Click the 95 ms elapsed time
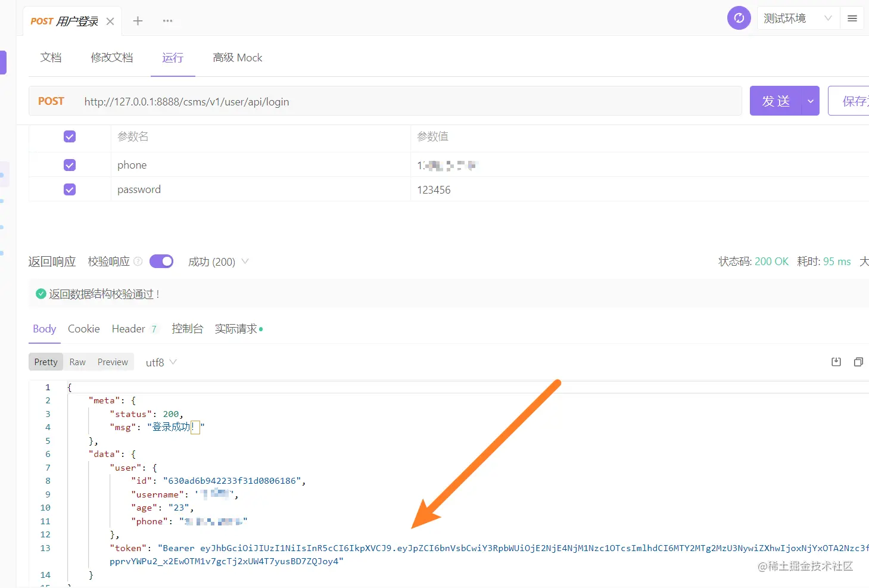Screen dimensions: 869x588 tap(837, 262)
